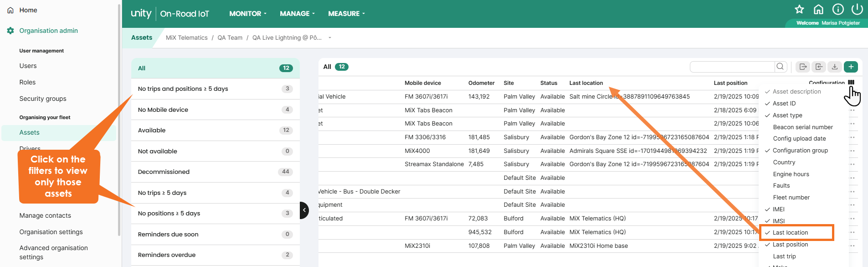Enable Config upload date column
868x267 pixels.
click(799, 139)
